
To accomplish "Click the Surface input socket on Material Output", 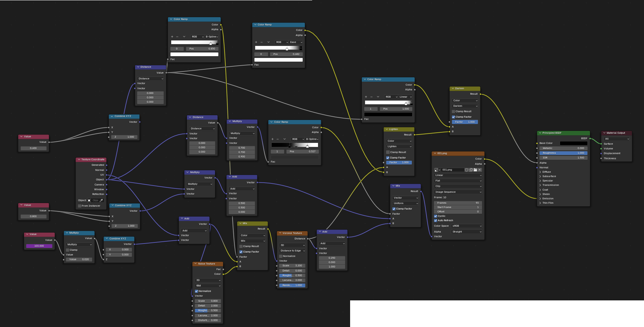I will click(601, 144).
